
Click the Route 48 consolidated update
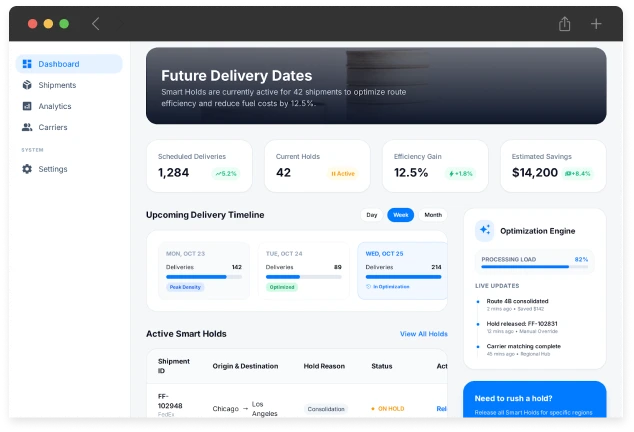point(517,305)
